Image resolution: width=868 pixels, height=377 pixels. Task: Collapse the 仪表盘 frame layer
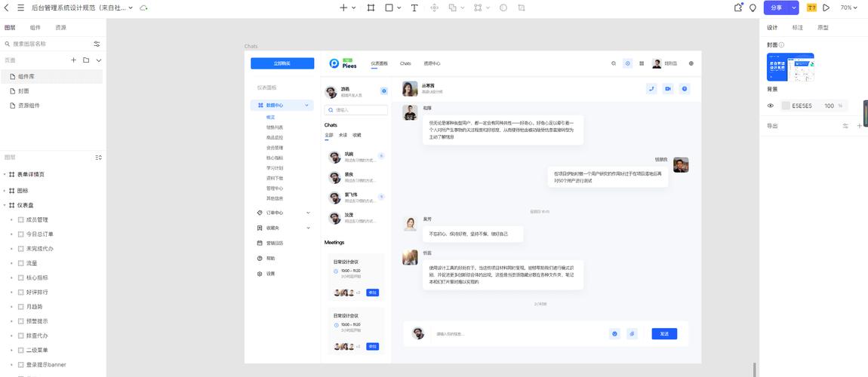pos(5,205)
